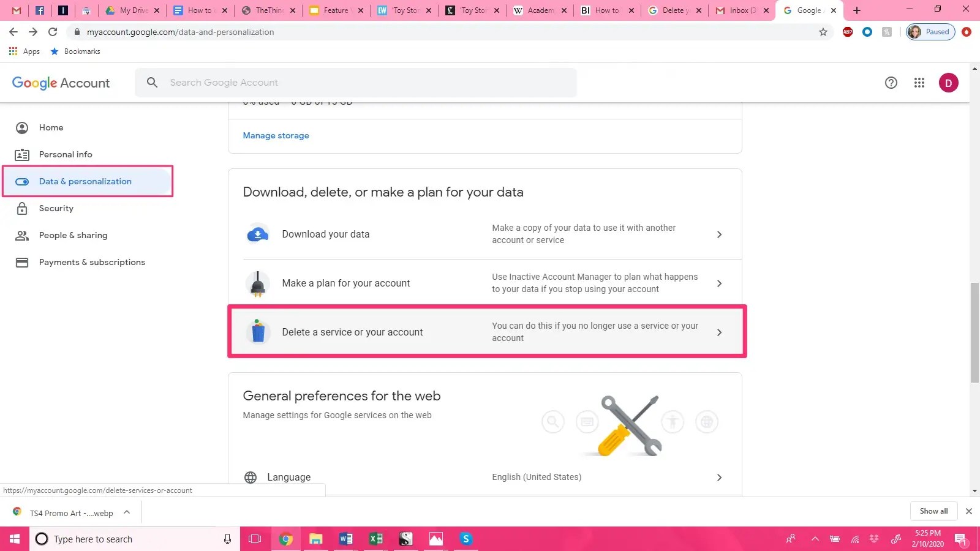This screenshot has width=980, height=551.
Task: Open the Adblock Plus extension
Action: coord(848,32)
